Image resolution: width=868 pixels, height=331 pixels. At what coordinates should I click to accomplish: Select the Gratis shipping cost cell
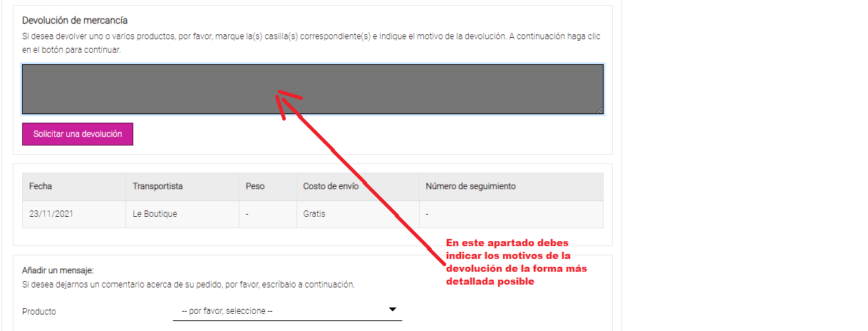[314, 214]
